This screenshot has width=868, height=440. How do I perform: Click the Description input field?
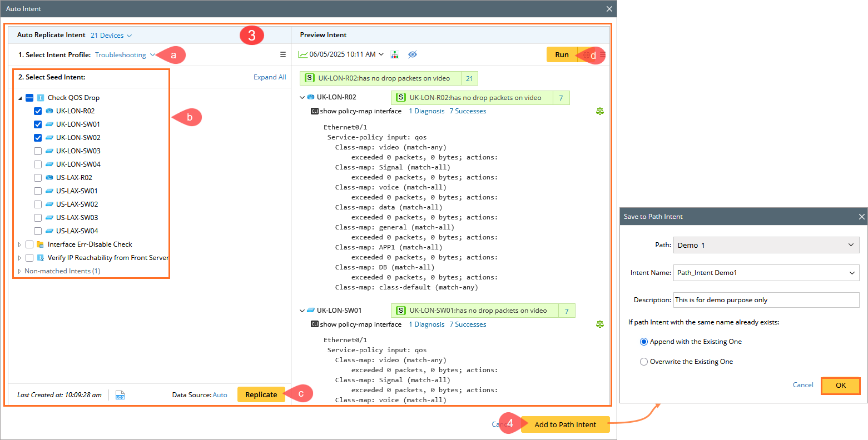(766, 300)
